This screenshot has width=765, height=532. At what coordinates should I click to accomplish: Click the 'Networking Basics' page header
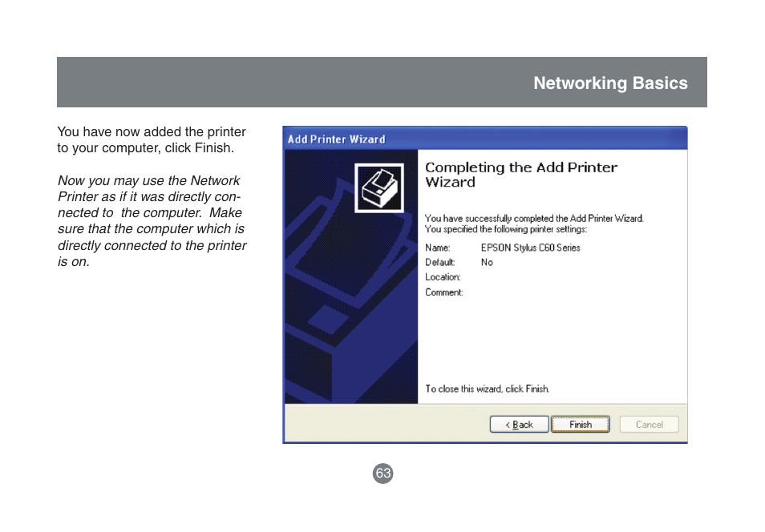point(610,83)
